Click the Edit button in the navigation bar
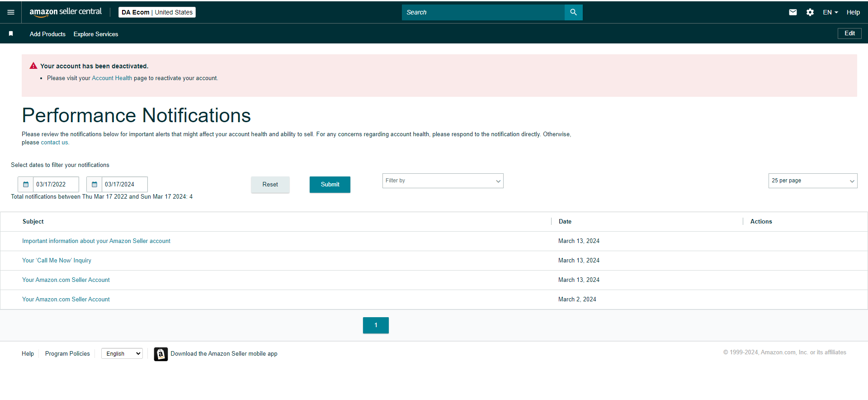Viewport: 868px width, 400px height. (849, 33)
